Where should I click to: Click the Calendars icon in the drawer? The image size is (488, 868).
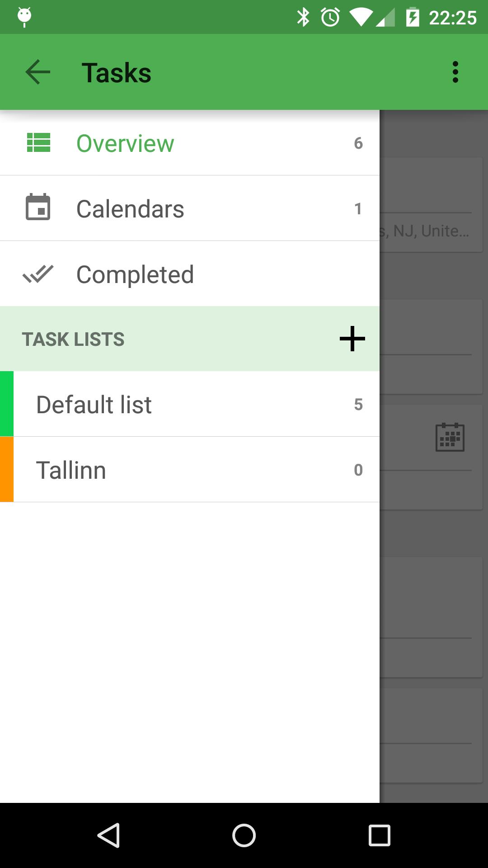[38, 208]
